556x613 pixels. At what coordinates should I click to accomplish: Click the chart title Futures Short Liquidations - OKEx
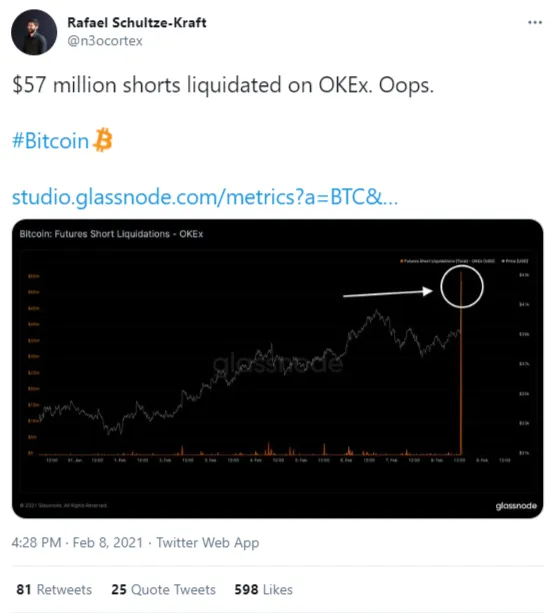111,234
